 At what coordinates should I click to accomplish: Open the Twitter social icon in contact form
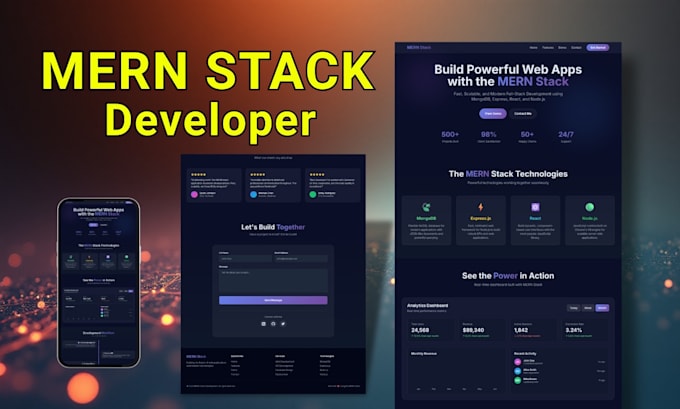coord(283,324)
